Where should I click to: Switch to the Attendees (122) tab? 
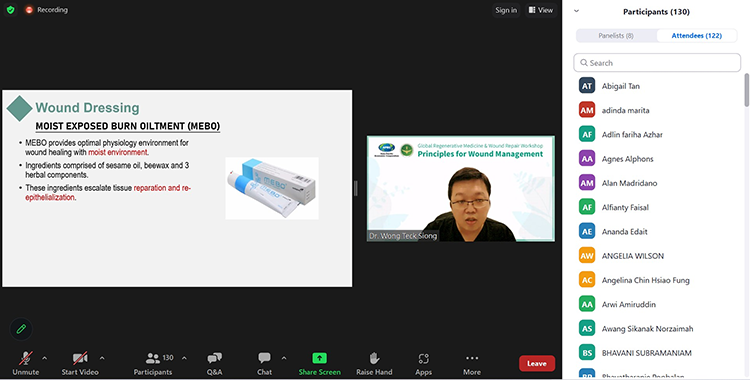[x=696, y=35]
